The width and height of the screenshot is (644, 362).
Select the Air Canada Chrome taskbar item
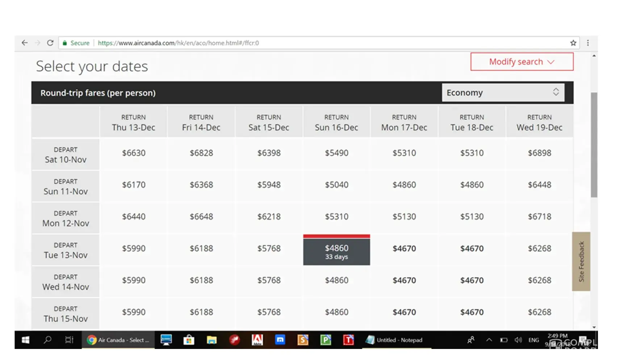(118, 340)
